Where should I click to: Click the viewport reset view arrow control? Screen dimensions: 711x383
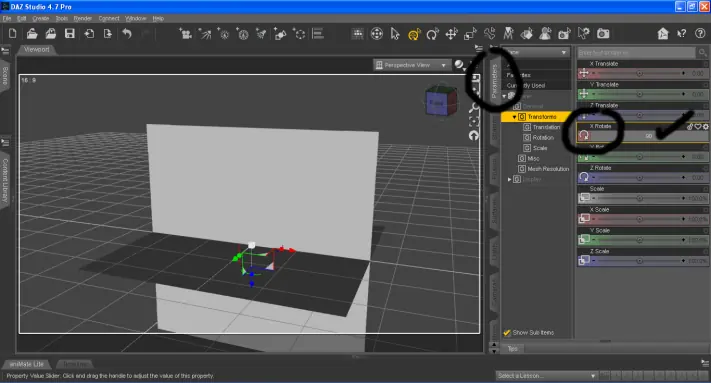(474, 136)
